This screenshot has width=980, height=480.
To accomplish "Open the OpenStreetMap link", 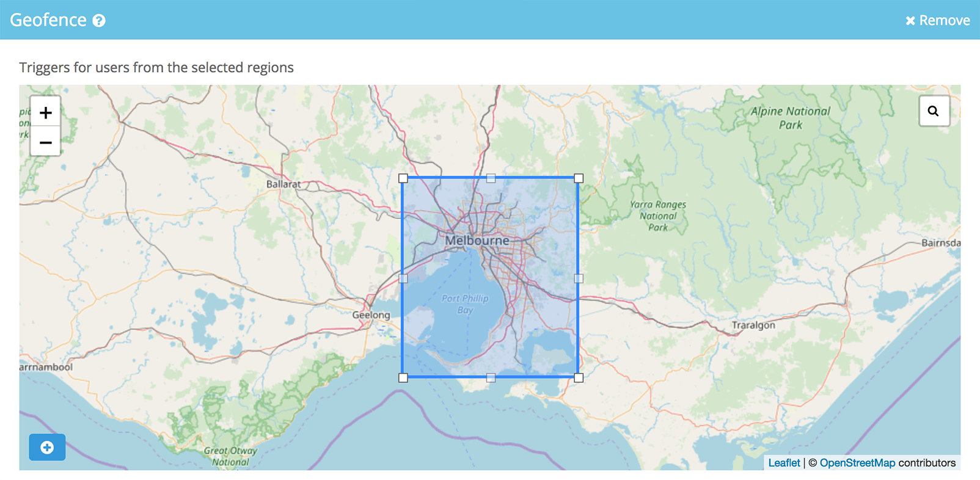I will point(857,463).
